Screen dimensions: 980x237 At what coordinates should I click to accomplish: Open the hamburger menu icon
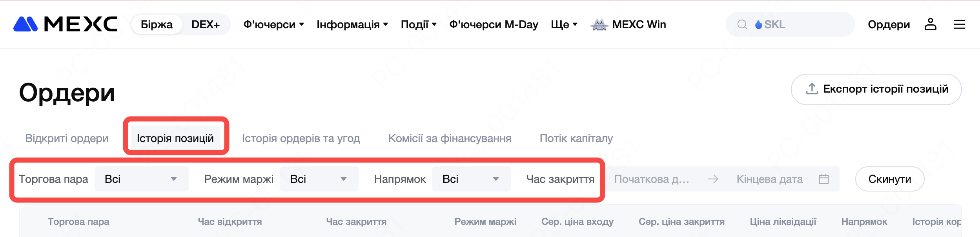959,24
